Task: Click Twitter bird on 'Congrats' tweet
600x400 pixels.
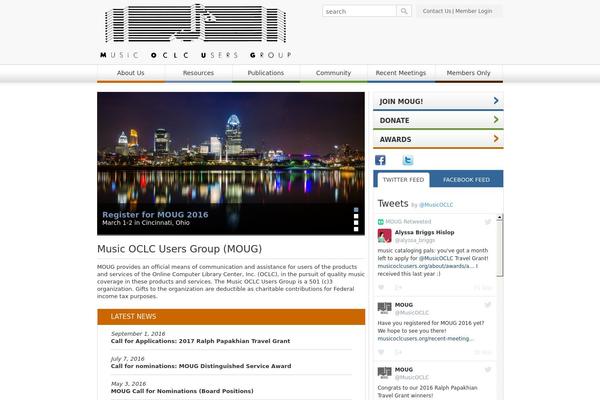Action: coord(488,369)
